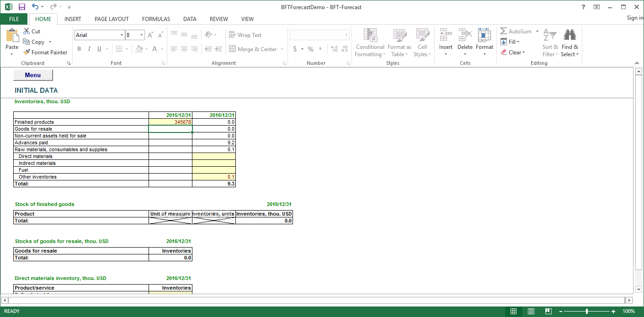Switch to the FORMULAS tab

tap(156, 19)
